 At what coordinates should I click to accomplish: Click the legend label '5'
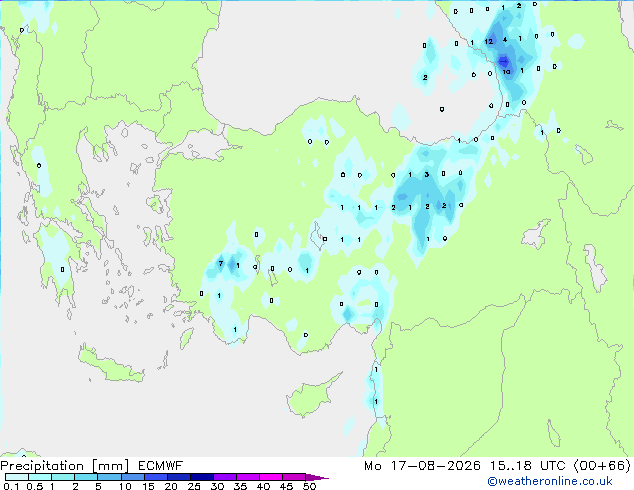(98, 486)
